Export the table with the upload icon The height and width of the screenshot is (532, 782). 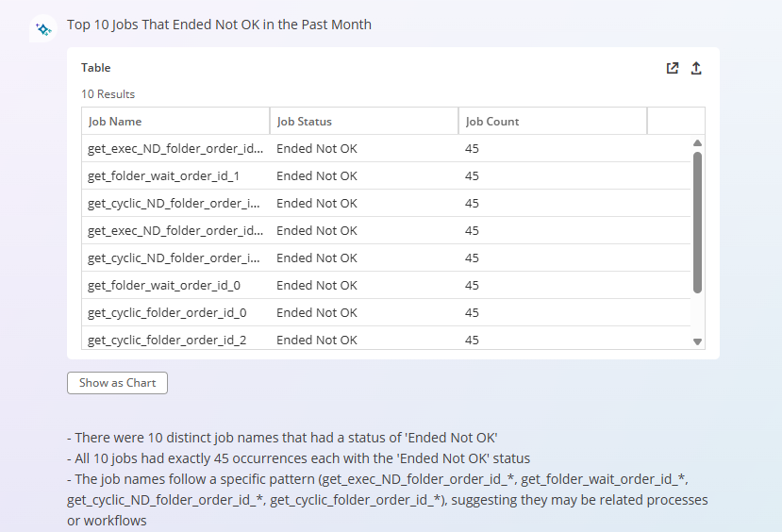coord(696,68)
